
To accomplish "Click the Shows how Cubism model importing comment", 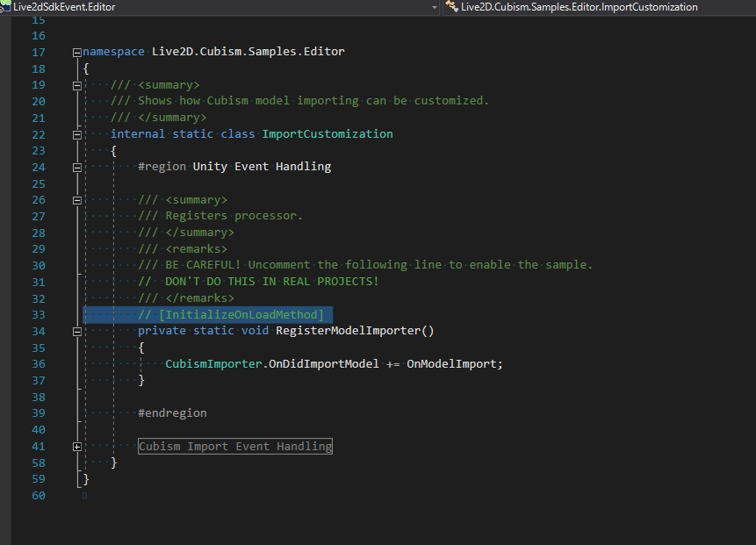I will pos(300,101).
